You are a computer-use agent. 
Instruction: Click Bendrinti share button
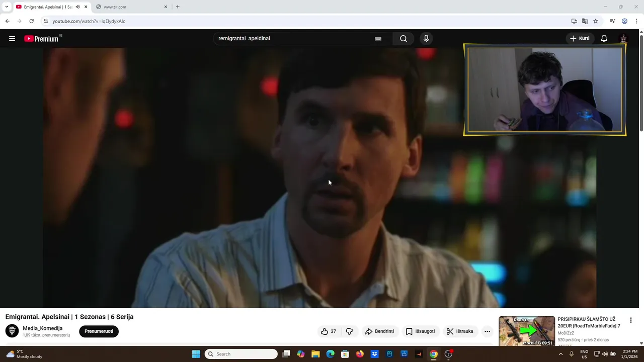(x=380, y=331)
